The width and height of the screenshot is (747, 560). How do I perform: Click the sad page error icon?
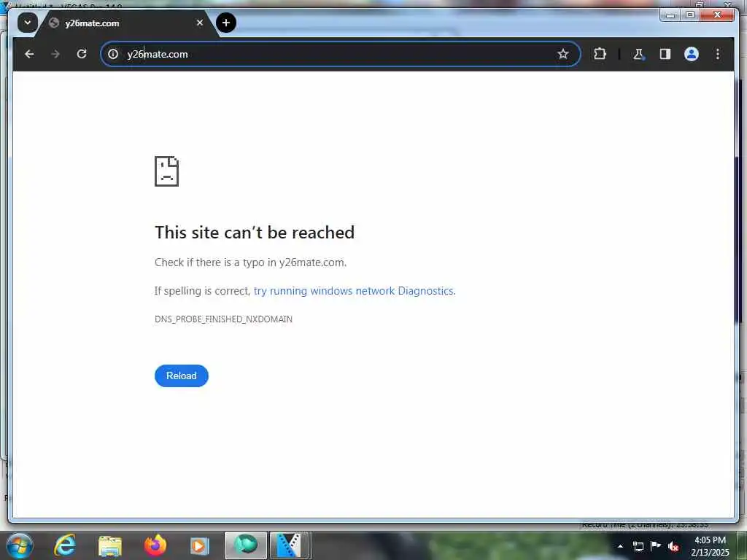[x=167, y=171]
